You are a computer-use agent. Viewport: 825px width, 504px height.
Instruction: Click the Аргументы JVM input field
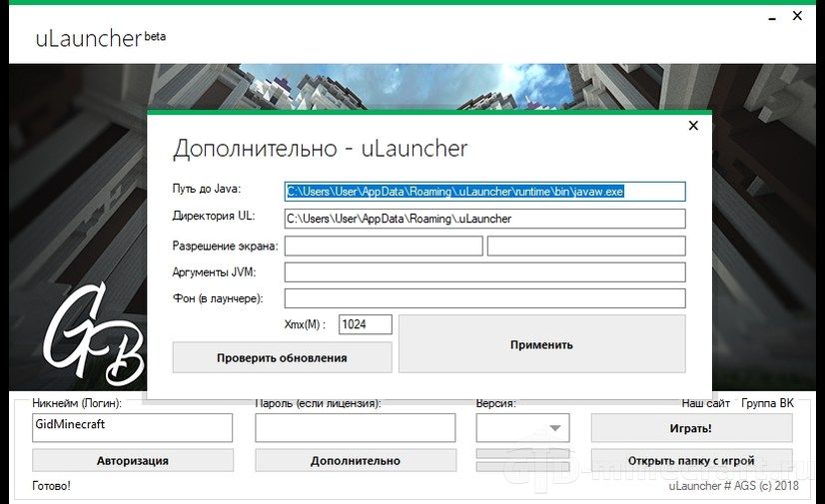[484, 272]
